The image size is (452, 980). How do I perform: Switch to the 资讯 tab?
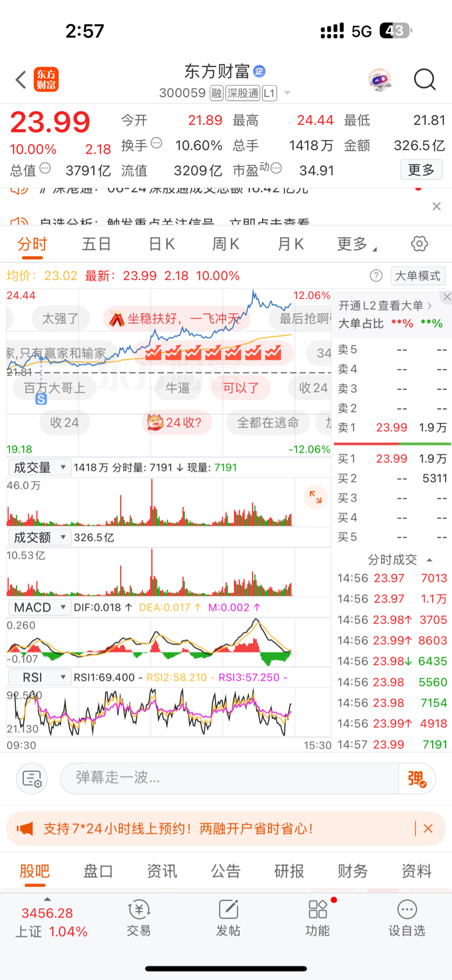click(x=162, y=871)
